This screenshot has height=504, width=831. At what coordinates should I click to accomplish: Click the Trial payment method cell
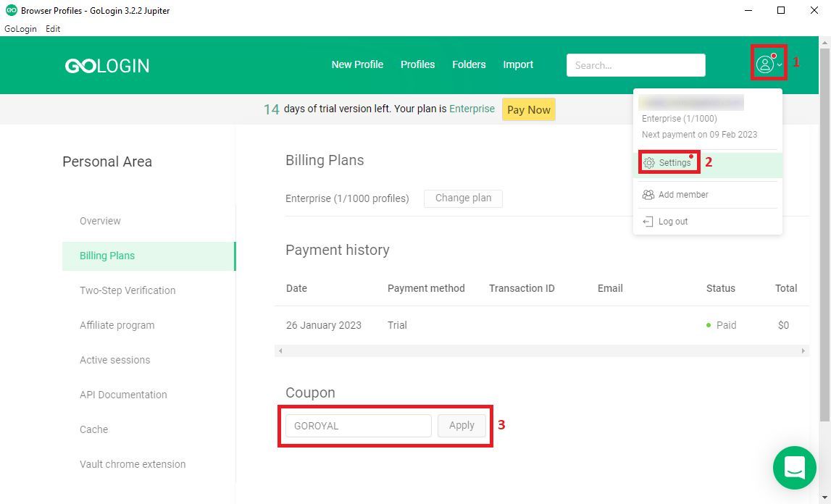(397, 325)
